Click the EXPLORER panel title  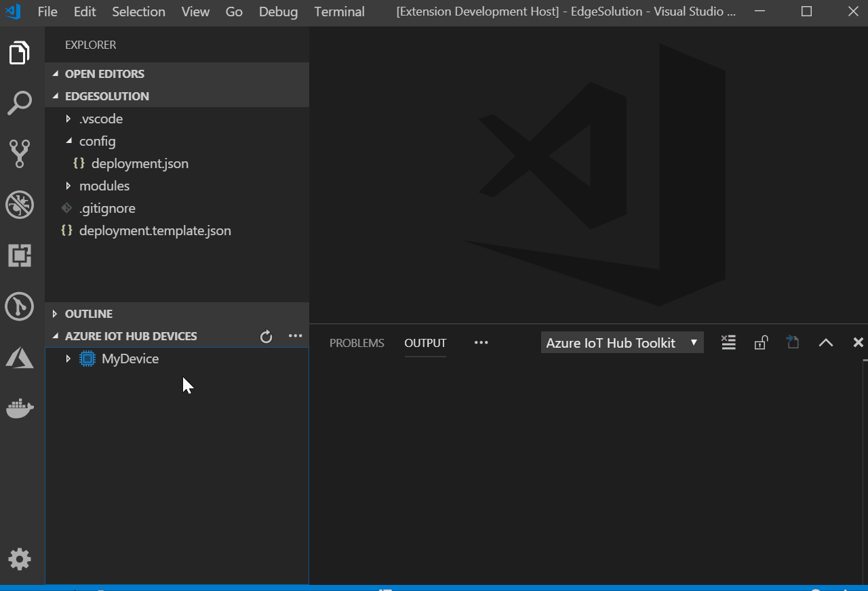[x=91, y=45]
